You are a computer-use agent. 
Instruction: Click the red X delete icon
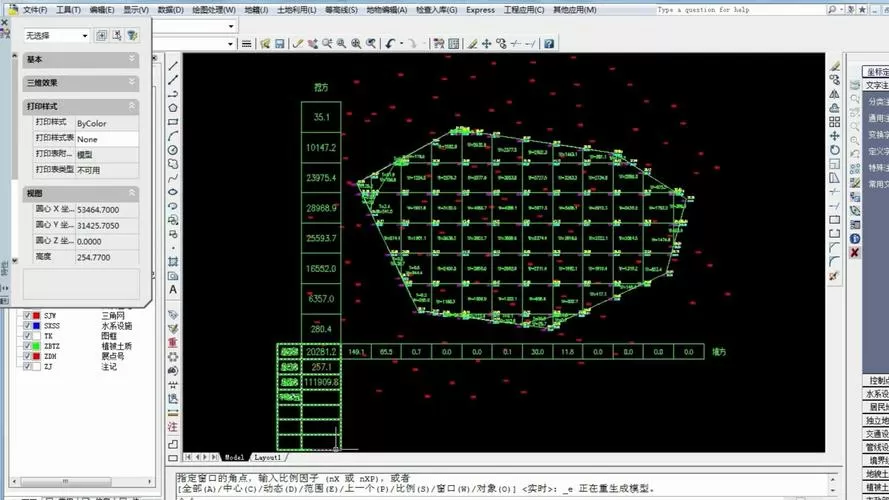click(854, 253)
